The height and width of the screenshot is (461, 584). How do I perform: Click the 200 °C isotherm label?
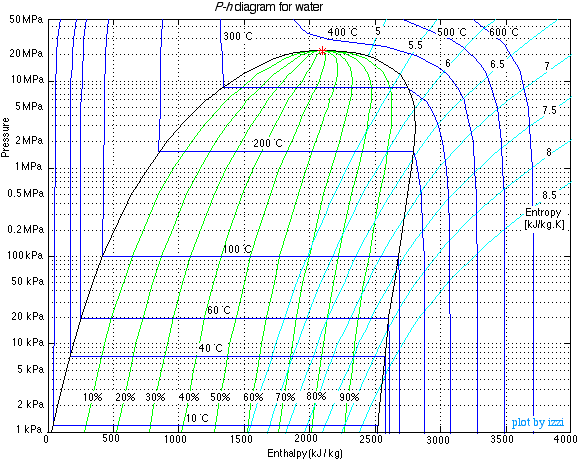[268, 143]
